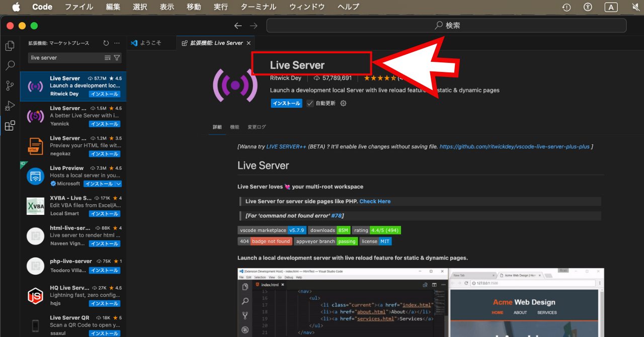
Task: Refresh the extensions marketplace list
Action: click(x=105, y=43)
